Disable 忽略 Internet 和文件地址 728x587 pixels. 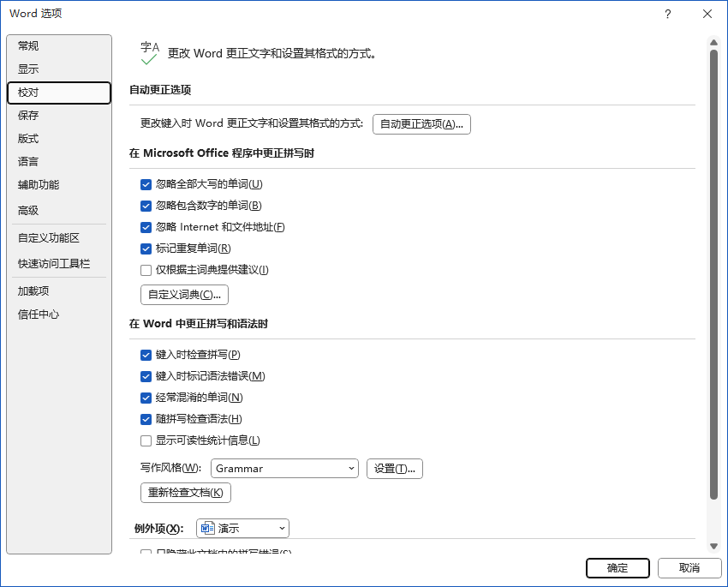click(x=146, y=227)
